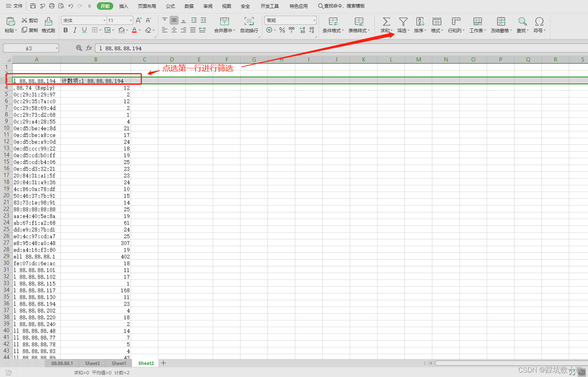Click the Sum (求和) sigma icon
Viewport: 588px width, 377px height.
point(386,21)
